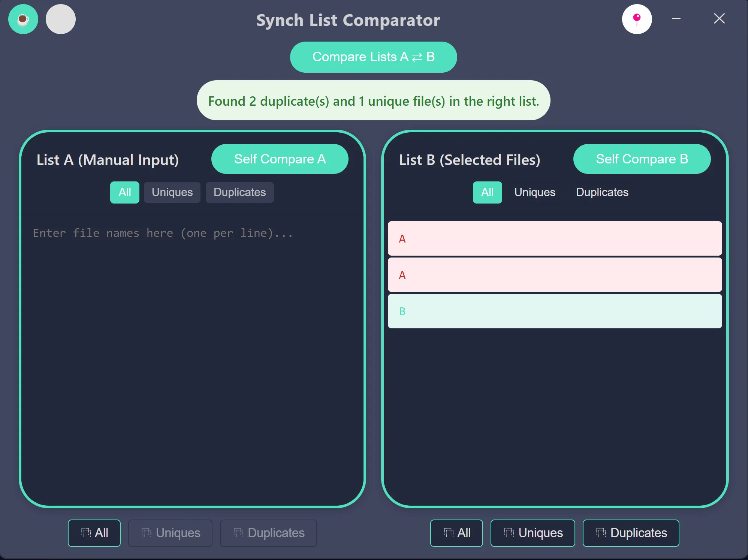Viewport: 748px width, 560px height.
Task: Click the coffee cup donate icon
Action: 23,19
